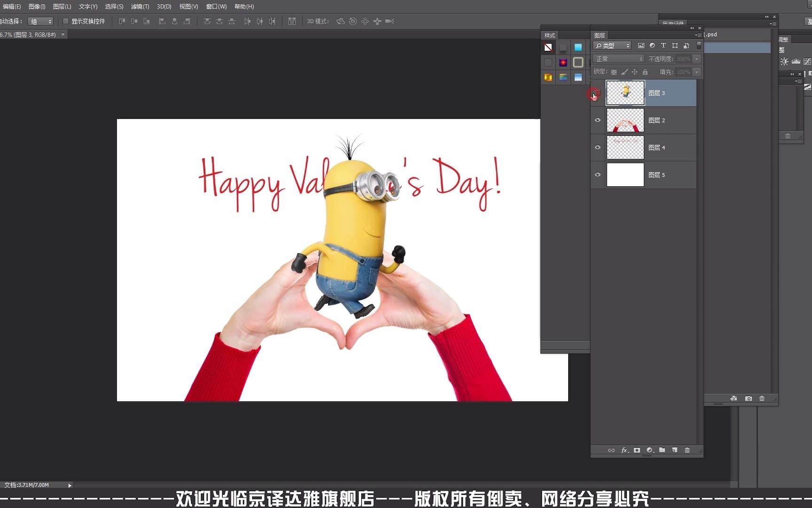
Task: Delete layer with Layers panel trash icon
Action: click(687, 450)
